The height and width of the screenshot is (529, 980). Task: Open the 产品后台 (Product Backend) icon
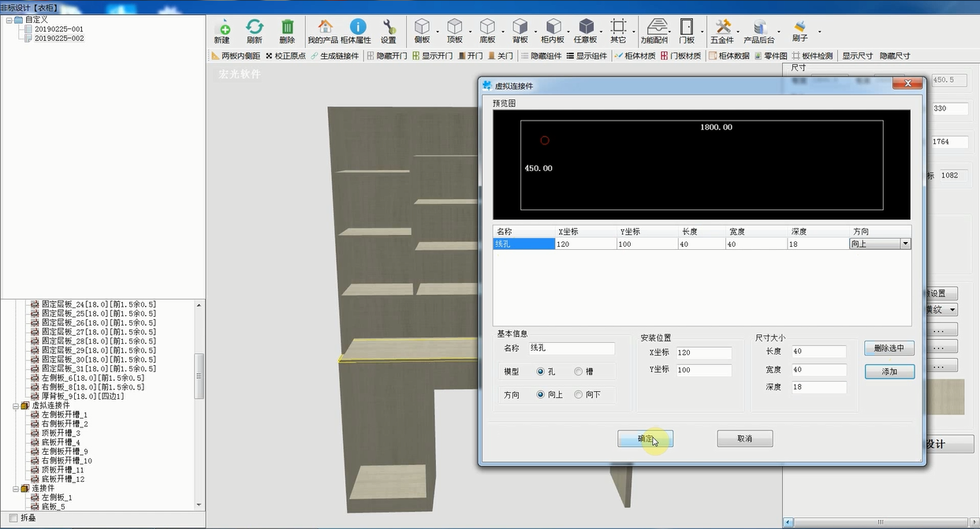coord(759,31)
